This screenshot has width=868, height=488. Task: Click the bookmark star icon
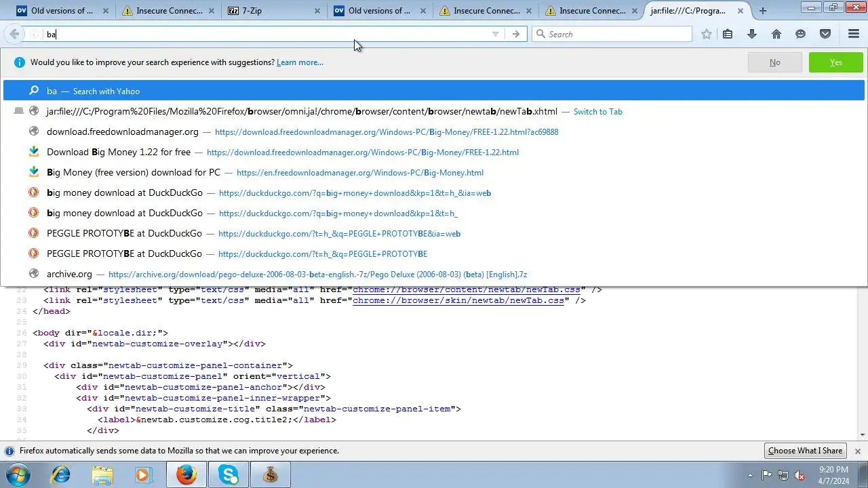point(707,34)
